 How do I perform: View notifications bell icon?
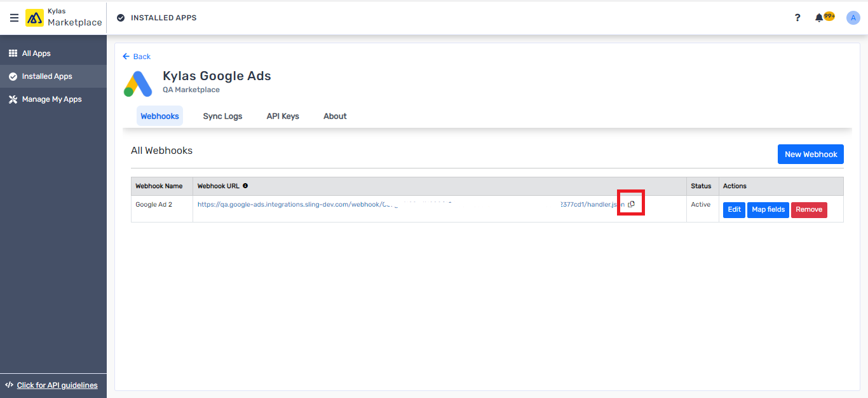click(819, 18)
